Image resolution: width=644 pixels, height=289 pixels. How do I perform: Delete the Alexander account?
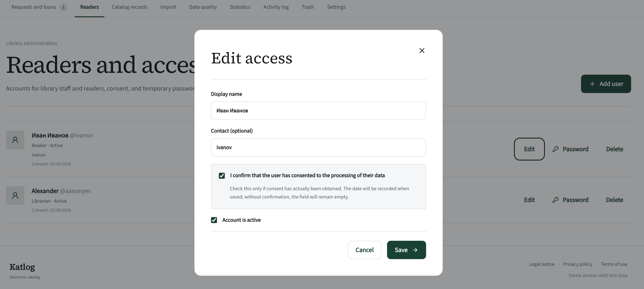point(615,200)
